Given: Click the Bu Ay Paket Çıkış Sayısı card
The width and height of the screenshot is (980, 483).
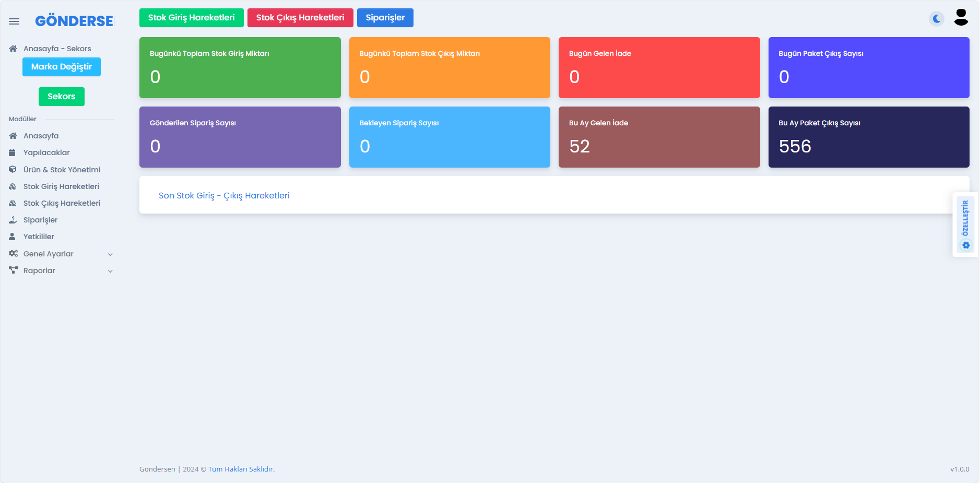Looking at the screenshot, I should (x=869, y=137).
